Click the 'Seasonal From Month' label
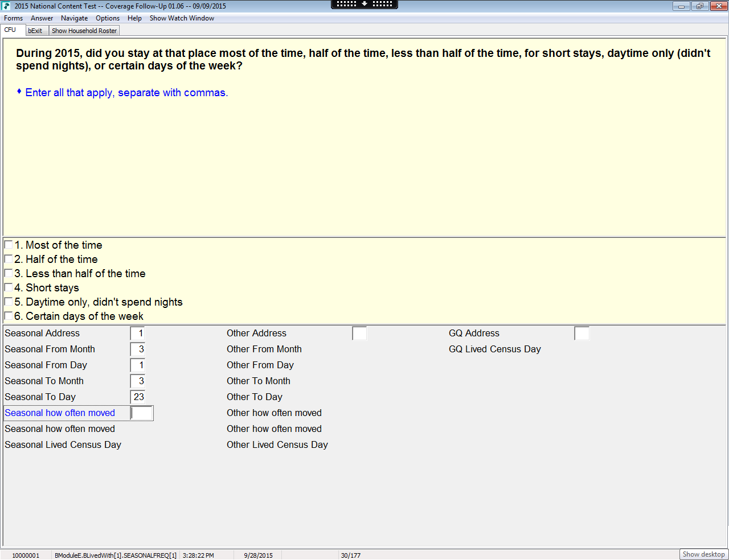 coord(50,349)
